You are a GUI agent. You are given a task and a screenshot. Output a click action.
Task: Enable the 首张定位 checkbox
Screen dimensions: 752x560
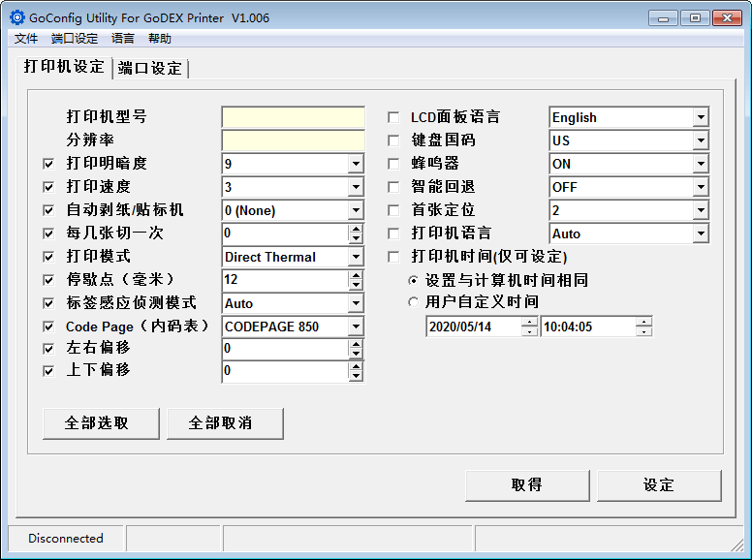393,210
